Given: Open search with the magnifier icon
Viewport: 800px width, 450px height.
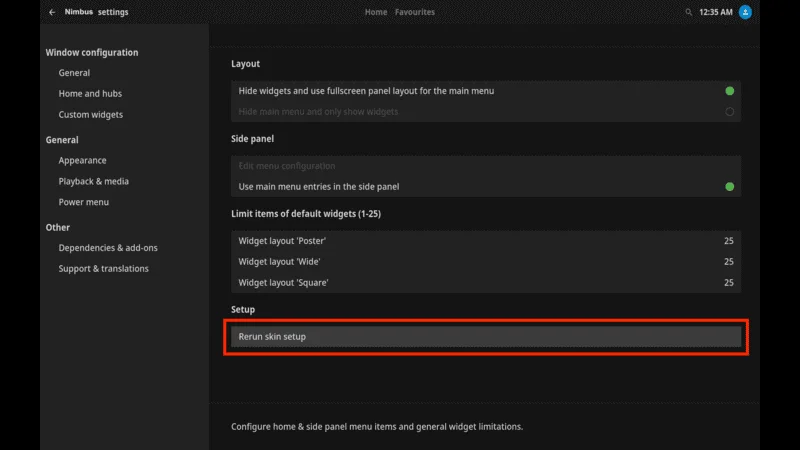Looking at the screenshot, I should click(688, 12).
